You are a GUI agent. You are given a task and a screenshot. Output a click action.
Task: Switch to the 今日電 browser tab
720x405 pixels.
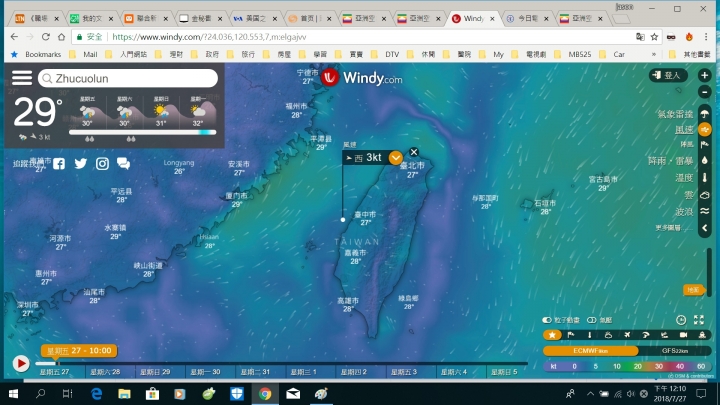tap(528, 18)
